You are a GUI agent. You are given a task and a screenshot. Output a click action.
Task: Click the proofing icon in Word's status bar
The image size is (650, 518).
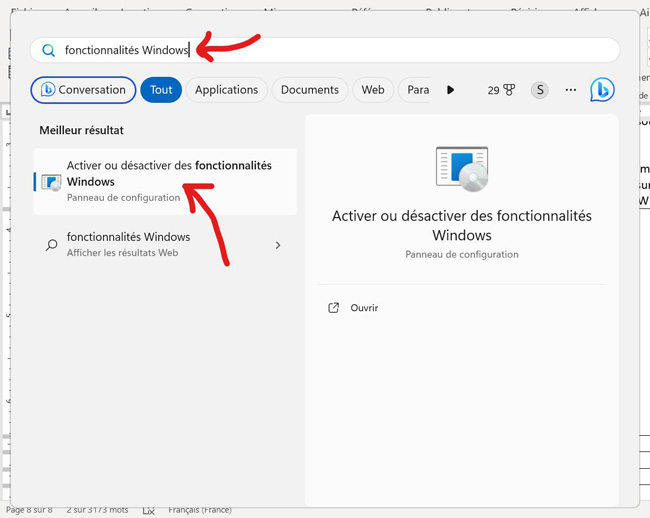tap(148, 510)
